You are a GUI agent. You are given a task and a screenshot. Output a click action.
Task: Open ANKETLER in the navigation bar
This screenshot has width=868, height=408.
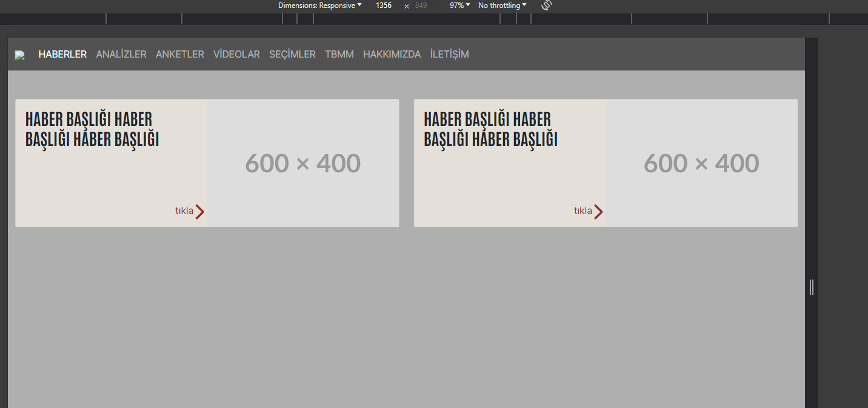point(180,55)
